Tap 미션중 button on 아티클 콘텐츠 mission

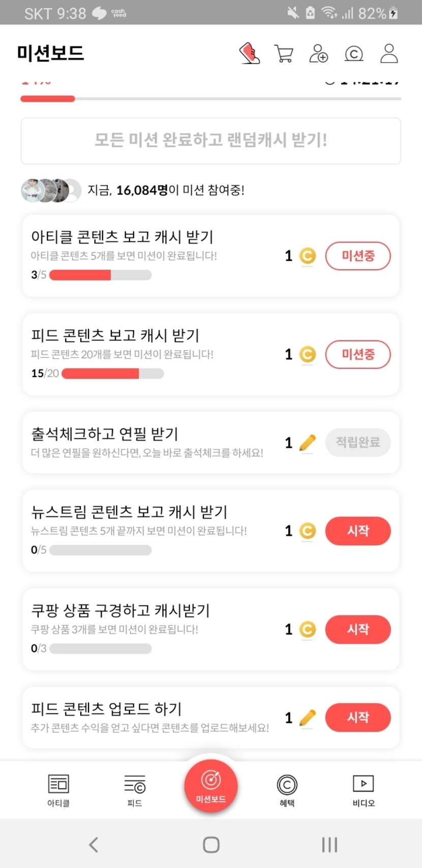(x=358, y=256)
